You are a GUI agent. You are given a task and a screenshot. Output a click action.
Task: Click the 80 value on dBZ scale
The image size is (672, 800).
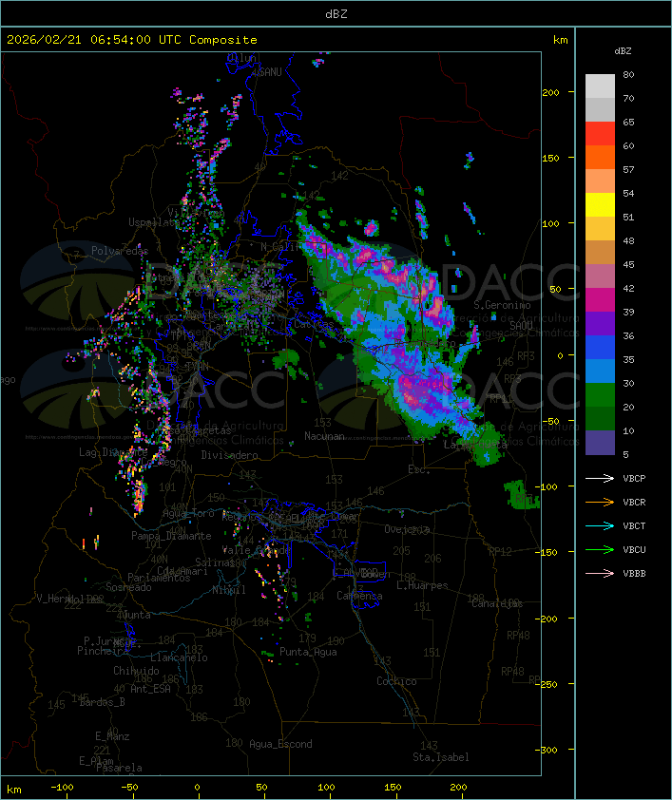tap(628, 74)
